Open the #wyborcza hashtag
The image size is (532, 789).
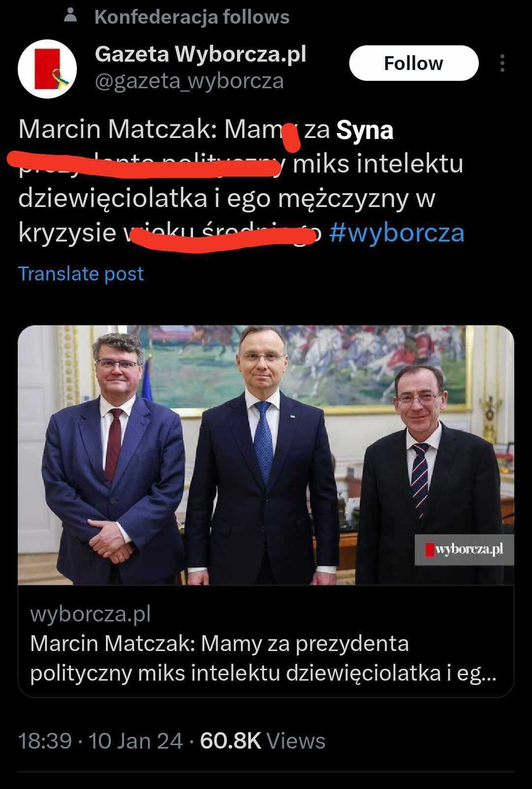(397, 233)
